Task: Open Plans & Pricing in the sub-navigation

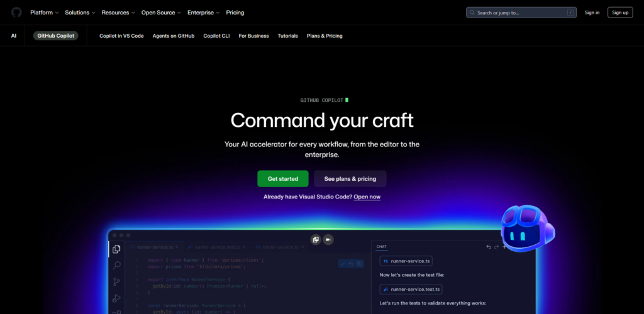Action: (x=325, y=36)
